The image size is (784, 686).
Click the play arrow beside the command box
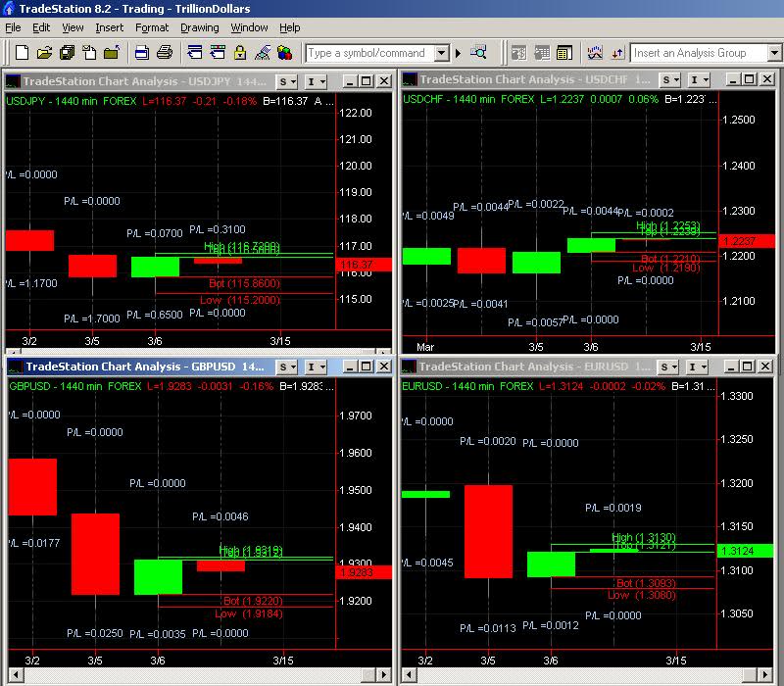458,53
